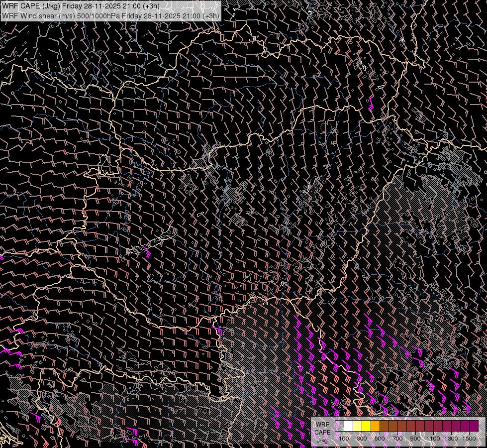The image size is (487, 448).
Task: Click the magenta wind barb at Lake Balaton
Action: (x=148, y=251)
